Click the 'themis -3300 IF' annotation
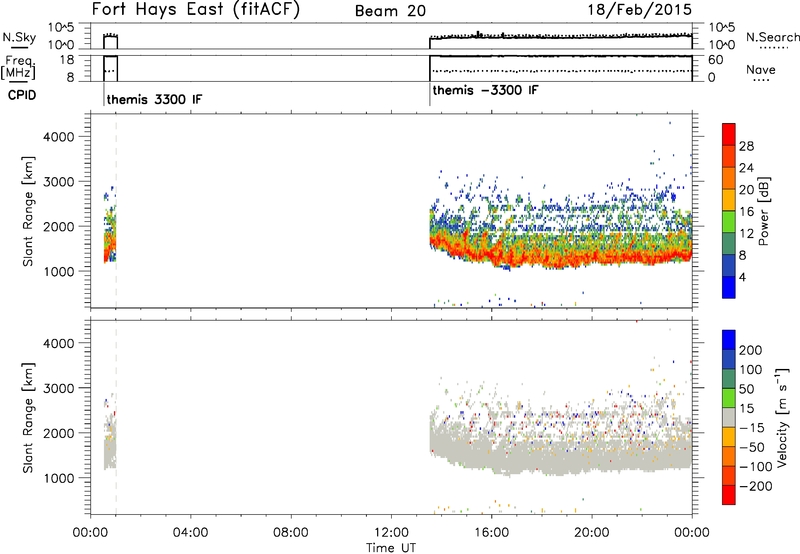Viewport: 800px width, 554px height. click(x=485, y=90)
